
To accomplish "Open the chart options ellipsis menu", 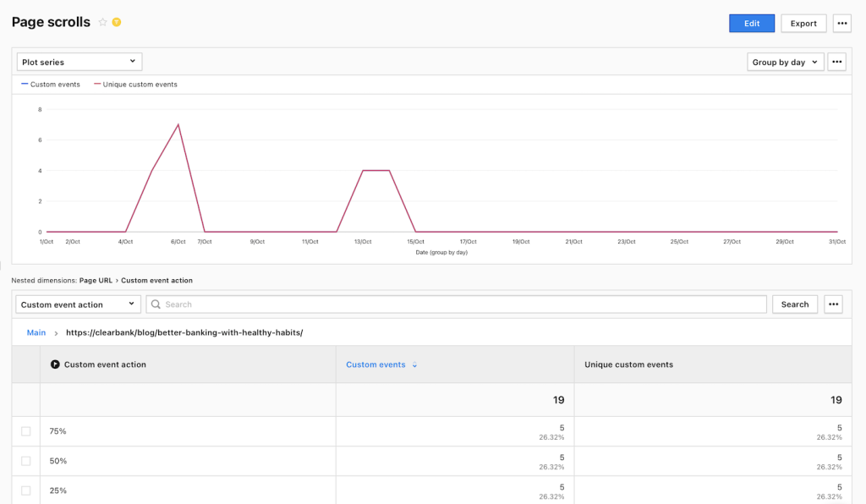I will point(836,61).
